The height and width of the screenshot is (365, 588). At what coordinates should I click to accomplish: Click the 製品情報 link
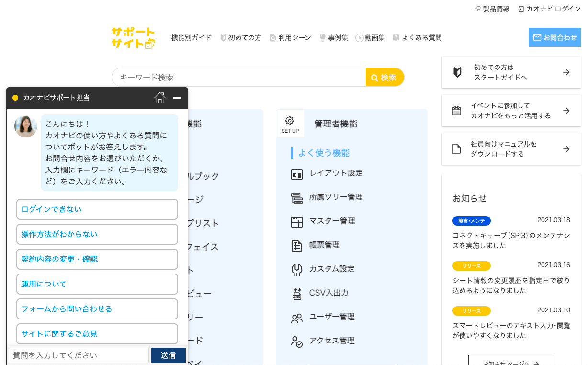click(492, 9)
